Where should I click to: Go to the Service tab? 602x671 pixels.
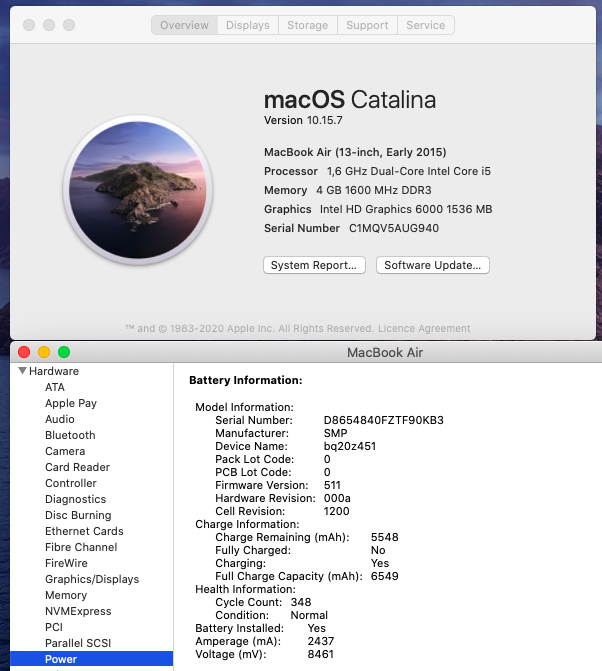(x=425, y=25)
